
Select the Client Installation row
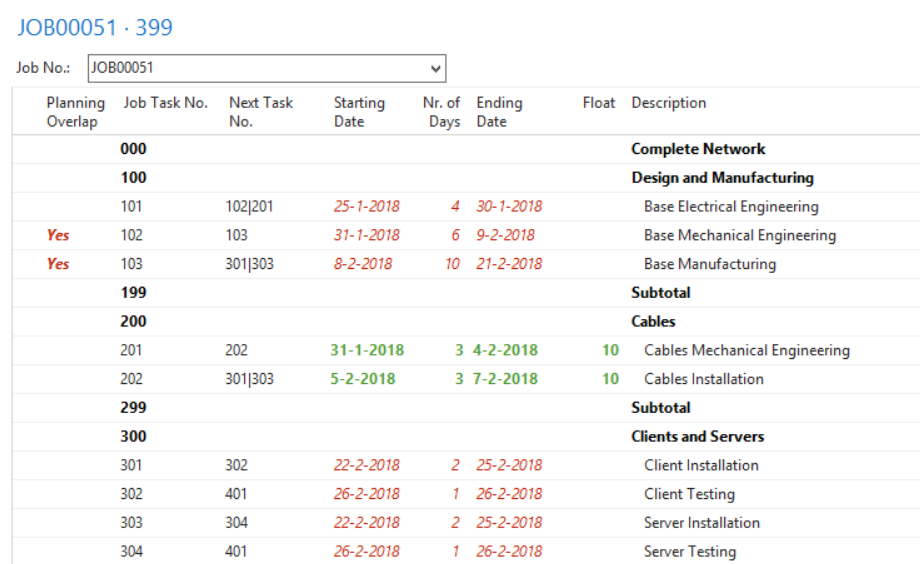point(466,465)
